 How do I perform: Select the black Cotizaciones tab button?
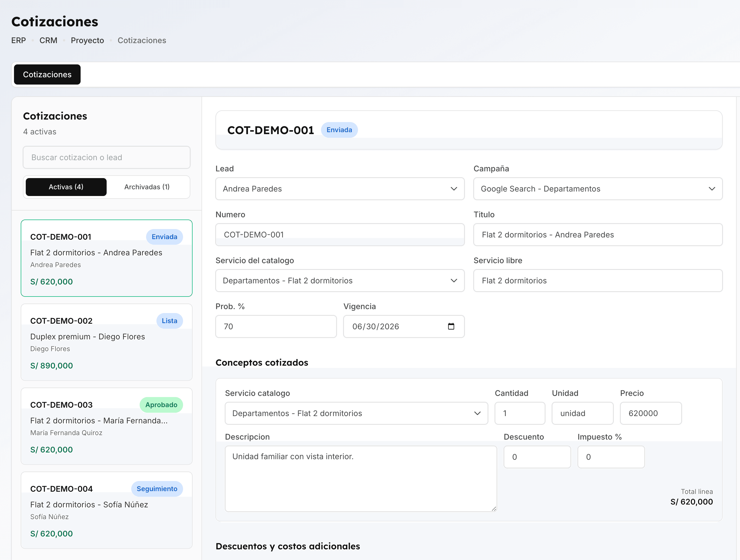click(47, 75)
